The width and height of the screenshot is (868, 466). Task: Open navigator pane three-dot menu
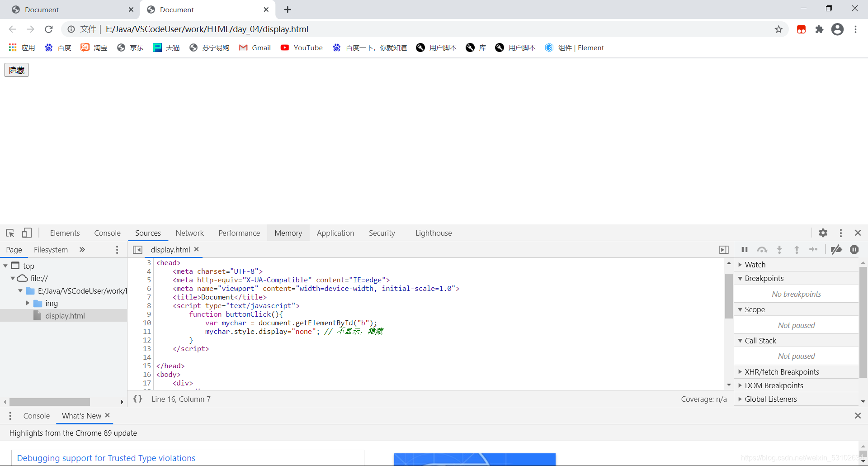117,250
